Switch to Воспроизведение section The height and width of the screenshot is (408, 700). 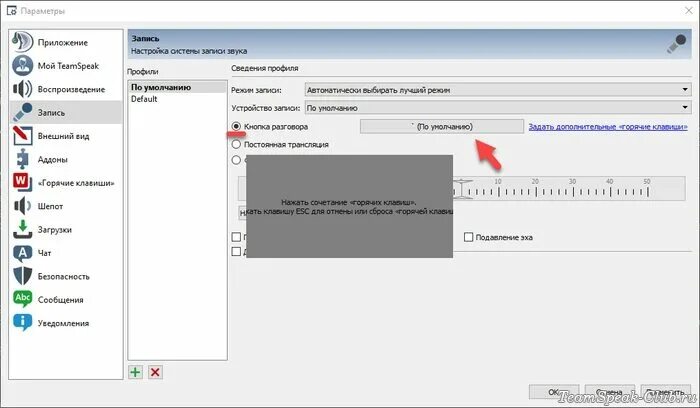[x=71, y=89]
